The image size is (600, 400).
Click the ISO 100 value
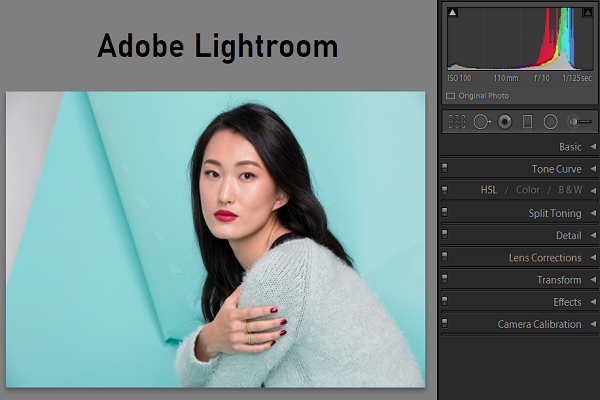click(x=459, y=78)
